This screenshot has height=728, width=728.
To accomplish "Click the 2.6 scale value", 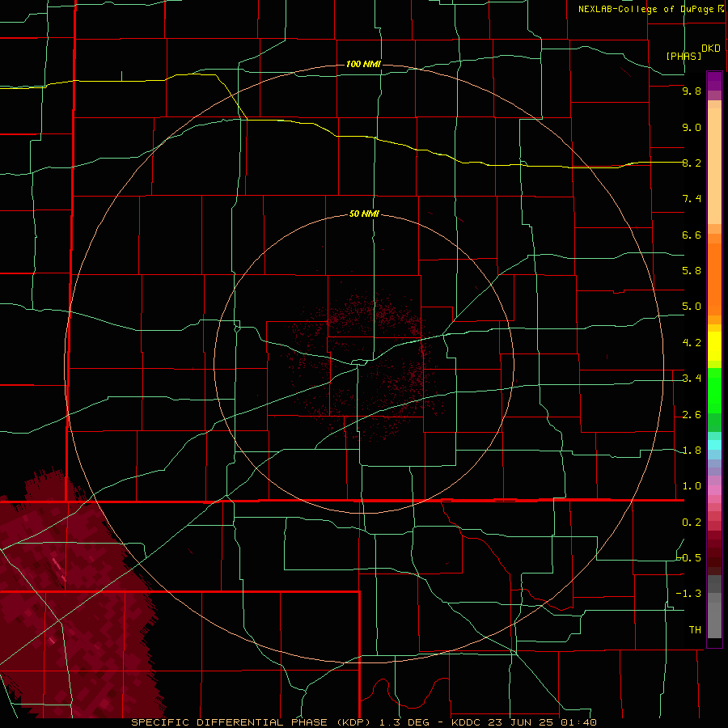I will tap(692, 415).
